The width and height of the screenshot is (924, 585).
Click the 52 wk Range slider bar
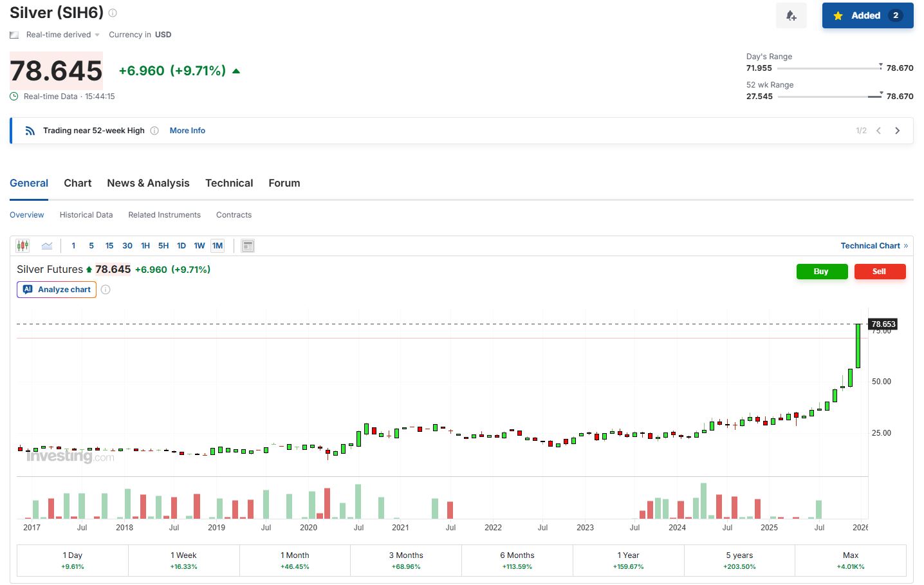click(x=829, y=96)
